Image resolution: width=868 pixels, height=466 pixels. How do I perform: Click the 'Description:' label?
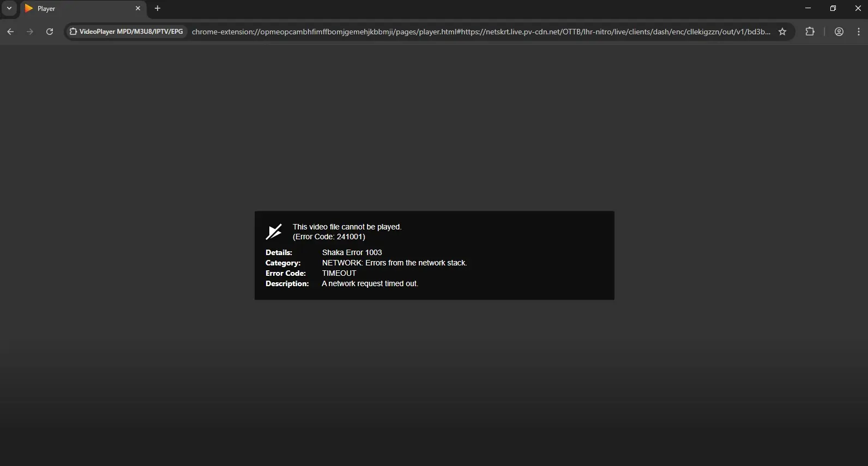(x=287, y=283)
